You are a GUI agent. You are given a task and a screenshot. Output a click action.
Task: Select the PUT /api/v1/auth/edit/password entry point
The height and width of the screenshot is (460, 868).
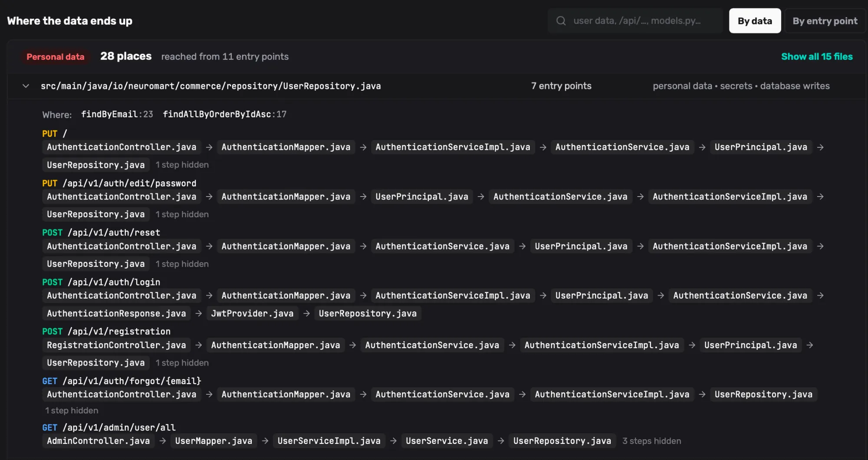(119, 183)
